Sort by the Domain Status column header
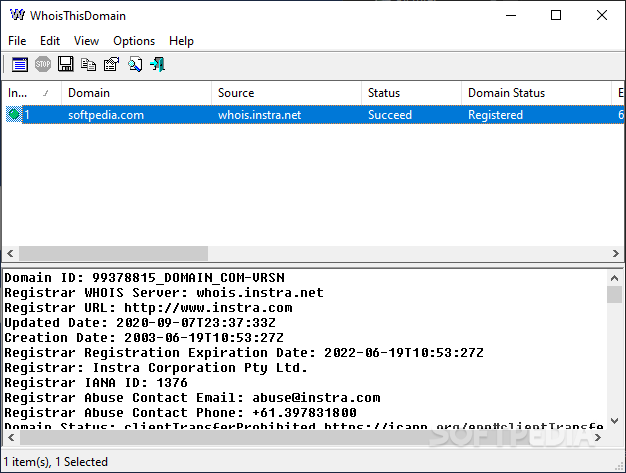The height and width of the screenshot is (473, 626). (x=537, y=93)
